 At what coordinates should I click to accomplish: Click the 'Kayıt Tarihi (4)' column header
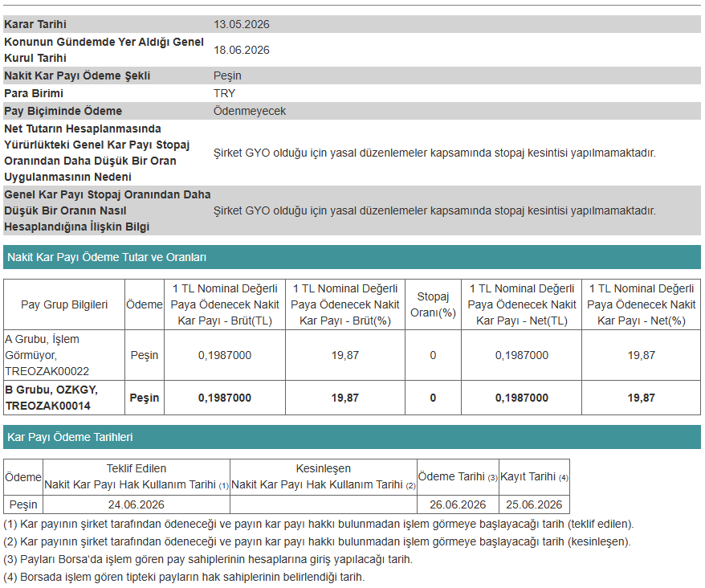pos(534,477)
